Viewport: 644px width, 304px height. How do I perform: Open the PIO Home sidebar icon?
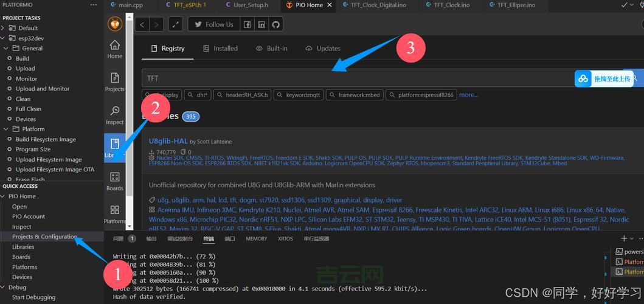tap(114, 49)
